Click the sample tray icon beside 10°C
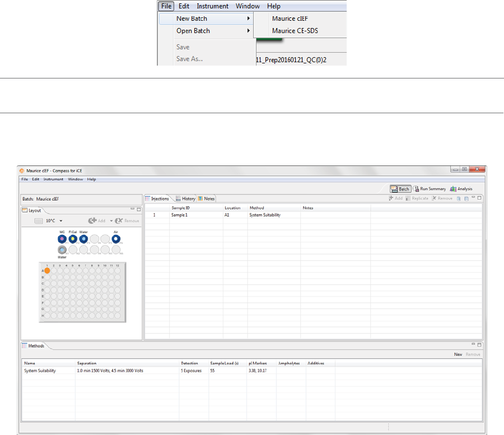This screenshot has width=504, height=435. click(39, 221)
